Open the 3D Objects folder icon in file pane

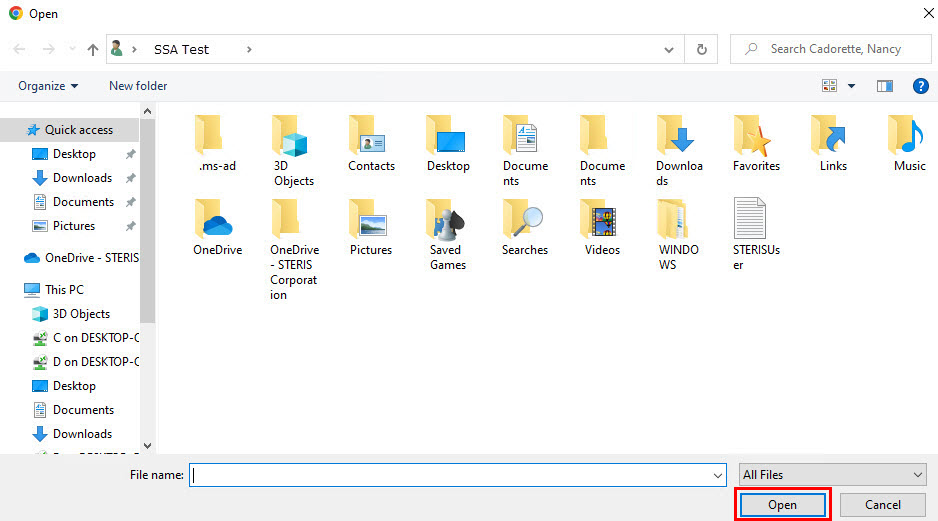tap(293, 151)
